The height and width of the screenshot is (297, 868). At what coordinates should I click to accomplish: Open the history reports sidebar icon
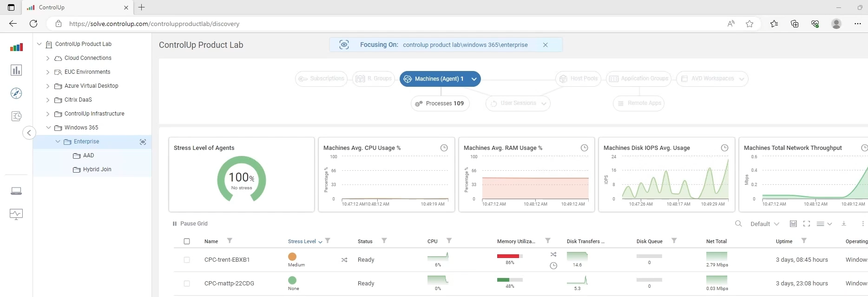click(x=16, y=116)
